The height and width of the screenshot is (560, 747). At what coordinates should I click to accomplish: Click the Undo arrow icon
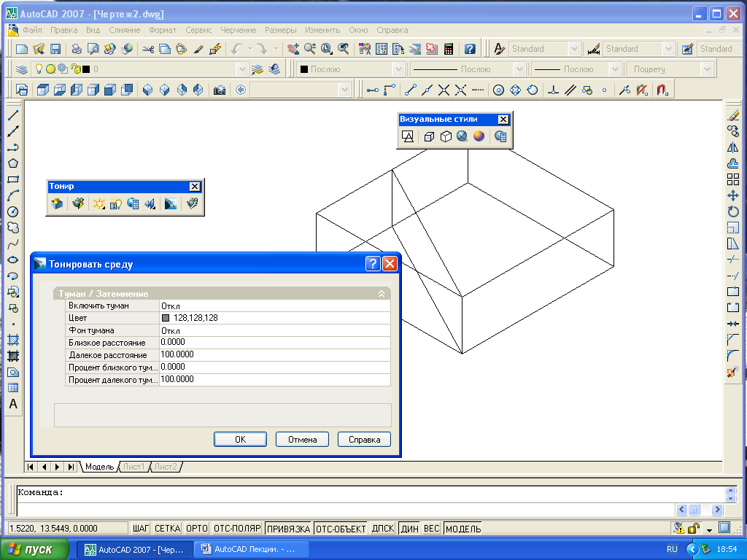click(x=236, y=49)
